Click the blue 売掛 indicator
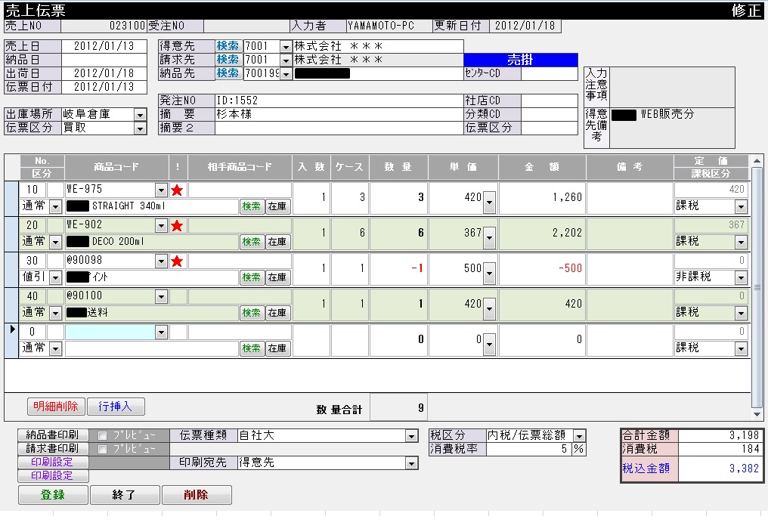This screenshot has width=768, height=532. point(520,60)
